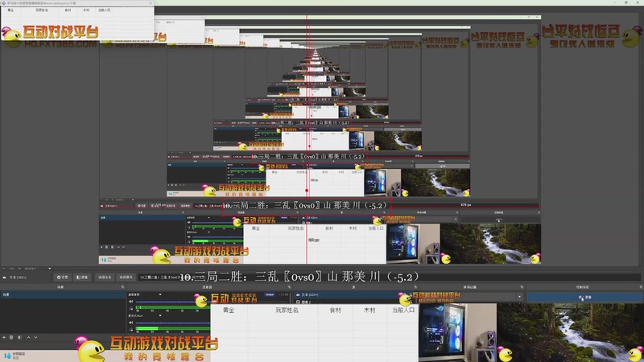Mute the microphone channel speaker icon

click(x=131, y=323)
